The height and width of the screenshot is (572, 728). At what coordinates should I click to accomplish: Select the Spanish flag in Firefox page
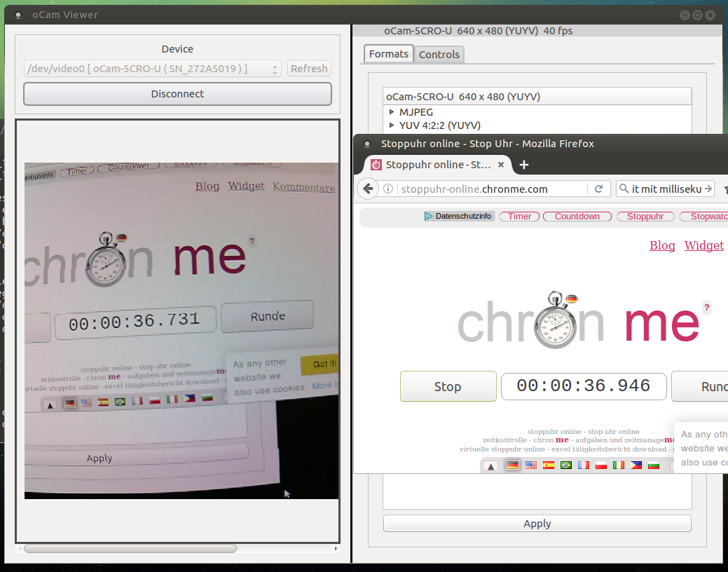coord(549,465)
